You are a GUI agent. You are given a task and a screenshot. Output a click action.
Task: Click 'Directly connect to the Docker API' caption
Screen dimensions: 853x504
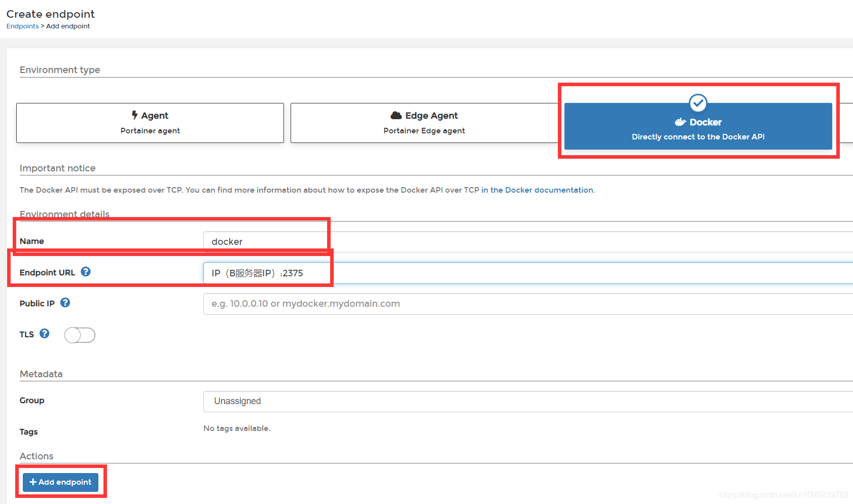point(698,137)
